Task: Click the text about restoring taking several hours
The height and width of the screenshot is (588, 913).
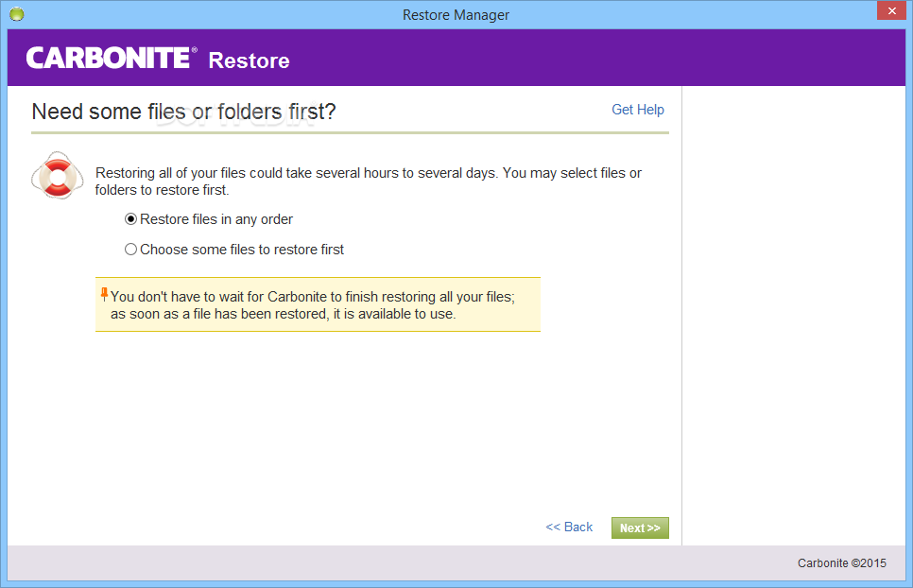Action: pyautogui.click(x=369, y=182)
